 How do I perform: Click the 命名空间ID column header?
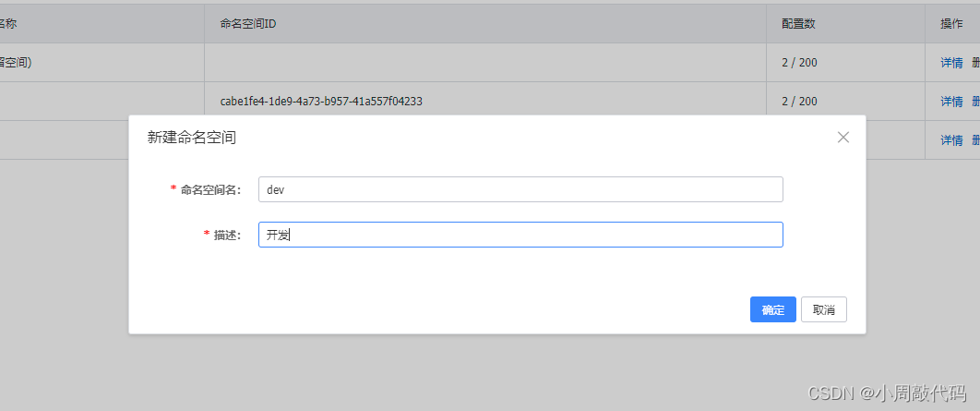(248, 24)
